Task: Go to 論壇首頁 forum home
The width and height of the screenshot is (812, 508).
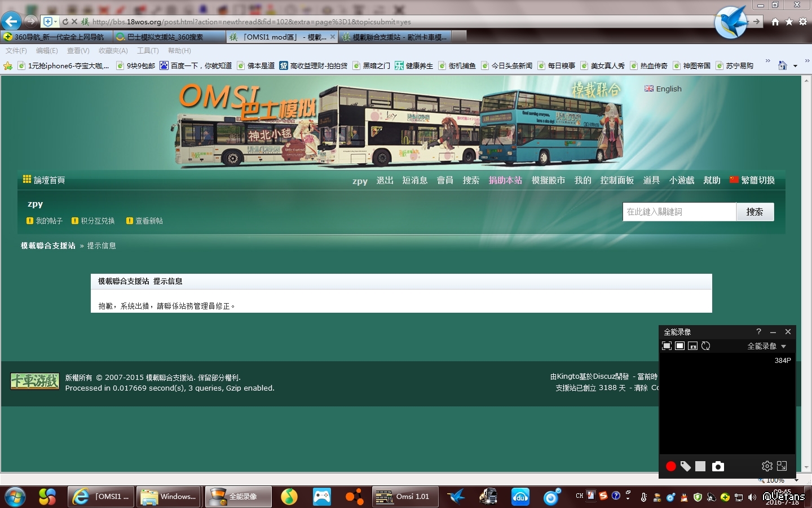Action: [44, 180]
